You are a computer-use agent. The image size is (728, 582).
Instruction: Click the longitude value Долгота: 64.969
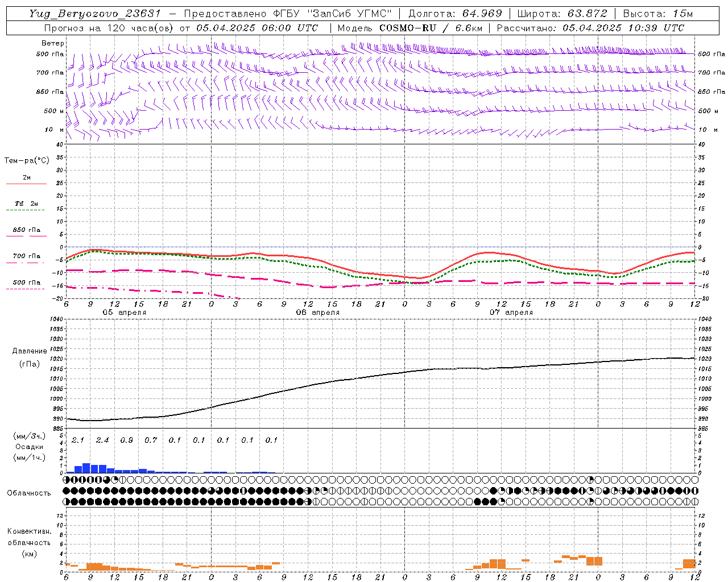(x=455, y=14)
